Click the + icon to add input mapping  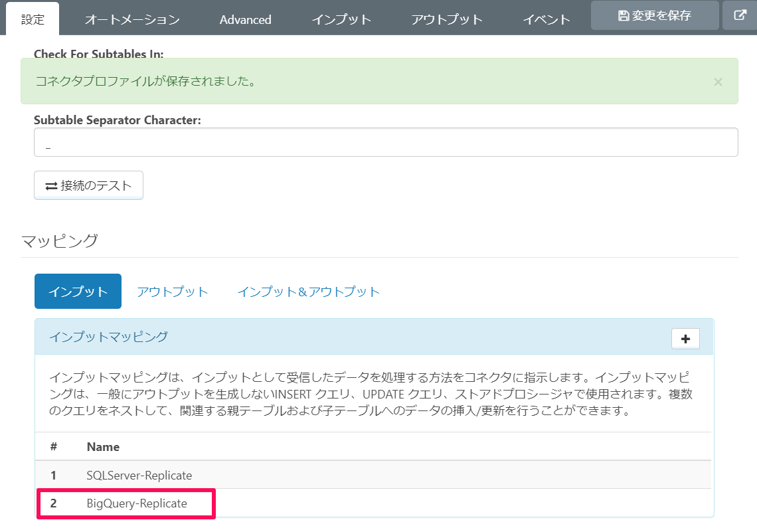coord(685,339)
